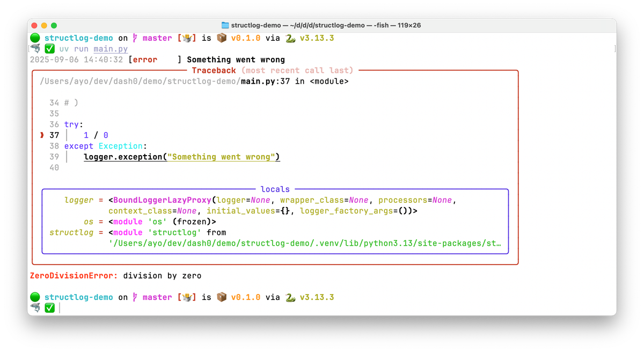
Task: Click "<module 'structlog' from" text
Action: pyautogui.click(x=167, y=232)
